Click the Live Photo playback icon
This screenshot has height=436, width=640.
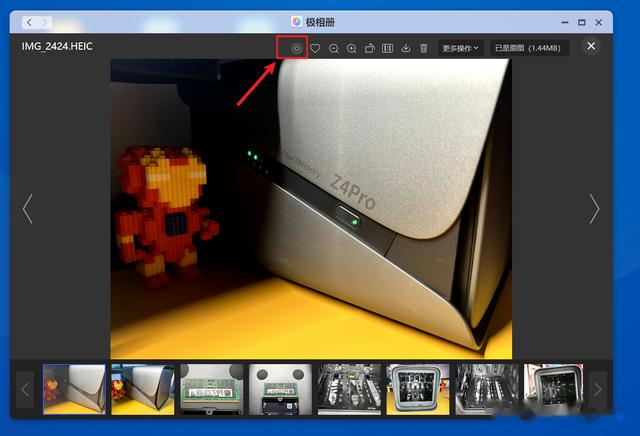[297, 48]
